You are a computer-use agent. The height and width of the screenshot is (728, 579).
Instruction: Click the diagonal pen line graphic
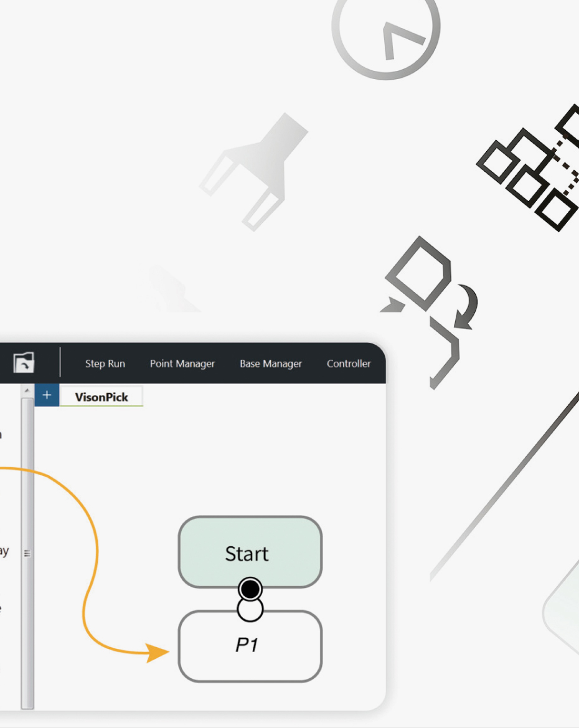[504, 473]
